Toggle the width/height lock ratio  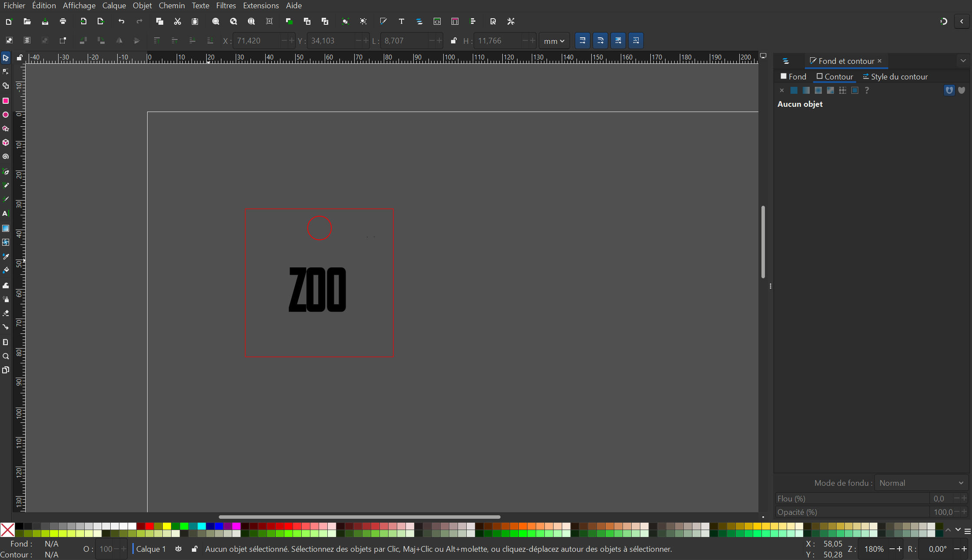click(453, 41)
